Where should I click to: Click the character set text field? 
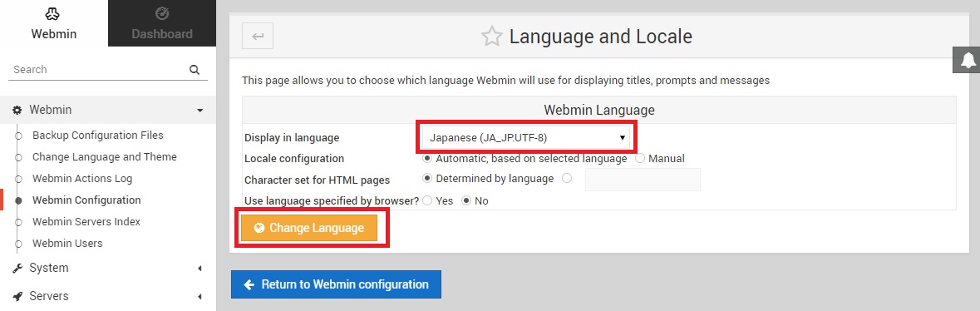(x=643, y=180)
